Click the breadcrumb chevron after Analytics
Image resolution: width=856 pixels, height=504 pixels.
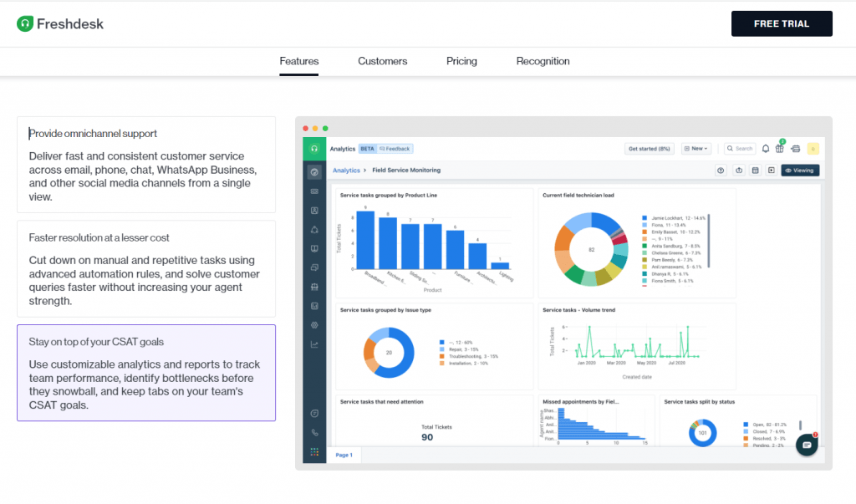364,171
